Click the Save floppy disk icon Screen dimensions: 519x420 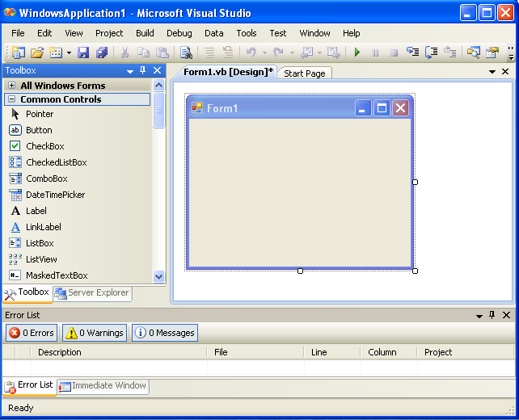(x=83, y=52)
